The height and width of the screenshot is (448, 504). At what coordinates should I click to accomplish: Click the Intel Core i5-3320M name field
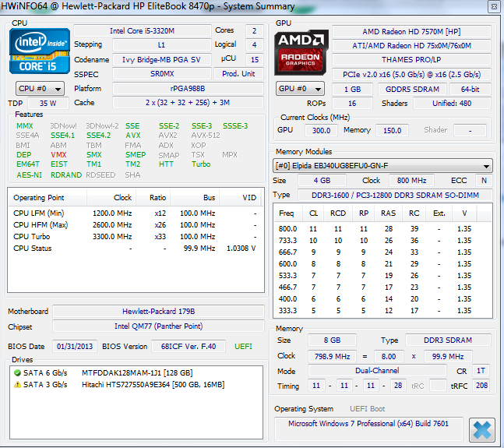pyautogui.click(x=142, y=31)
